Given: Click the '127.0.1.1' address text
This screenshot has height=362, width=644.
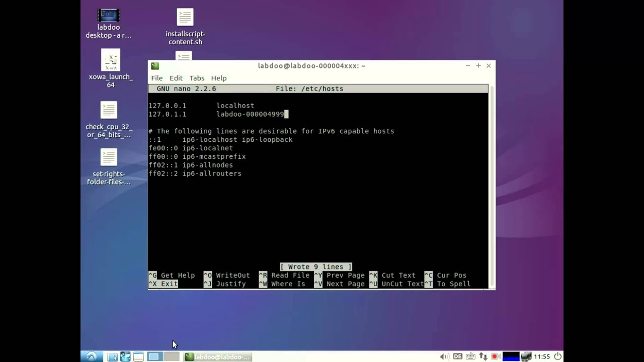Looking at the screenshot, I should click(167, 114).
